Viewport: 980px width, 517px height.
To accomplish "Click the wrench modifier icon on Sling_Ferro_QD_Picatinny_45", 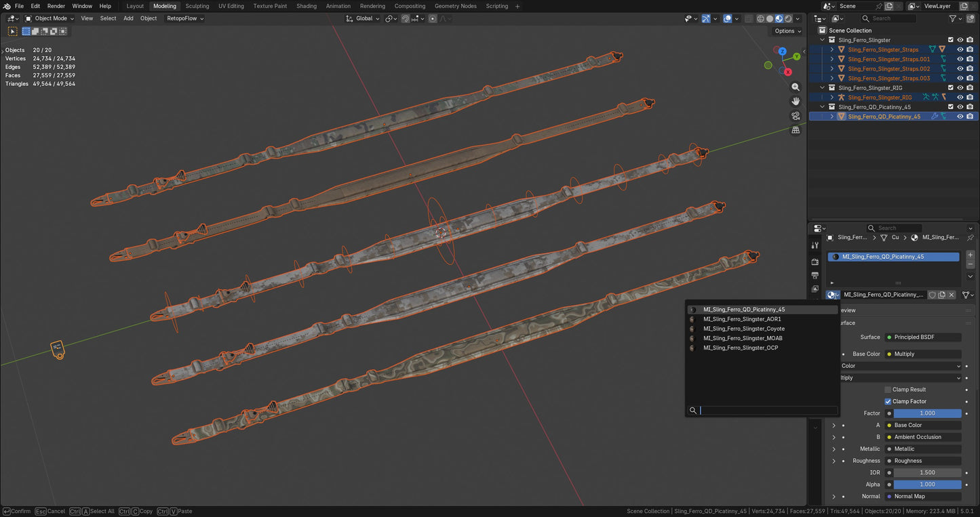I will [934, 117].
